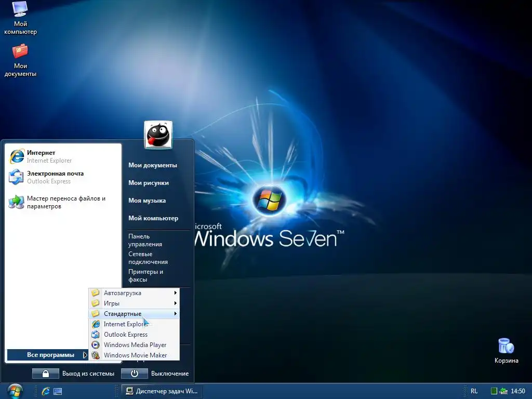Screen dimensions: 532x399
Task: Click Выход из системы text
Action: 88,374
